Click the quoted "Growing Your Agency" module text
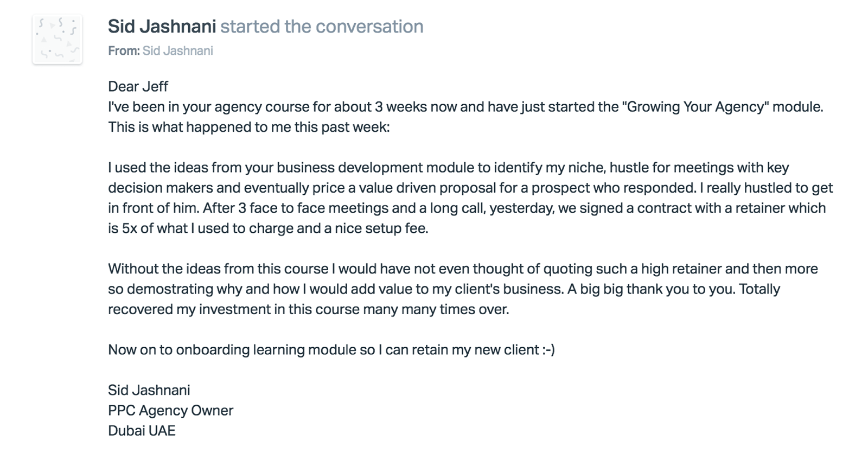 697,107
